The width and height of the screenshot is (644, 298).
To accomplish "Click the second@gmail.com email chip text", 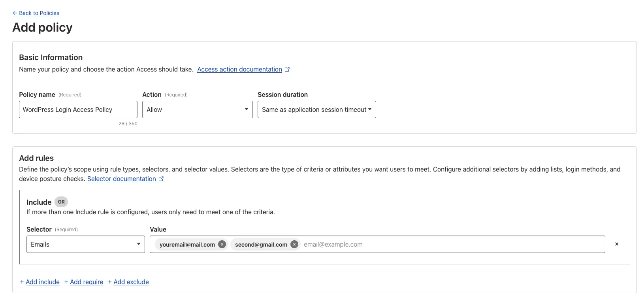I will click(x=261, y=245).
